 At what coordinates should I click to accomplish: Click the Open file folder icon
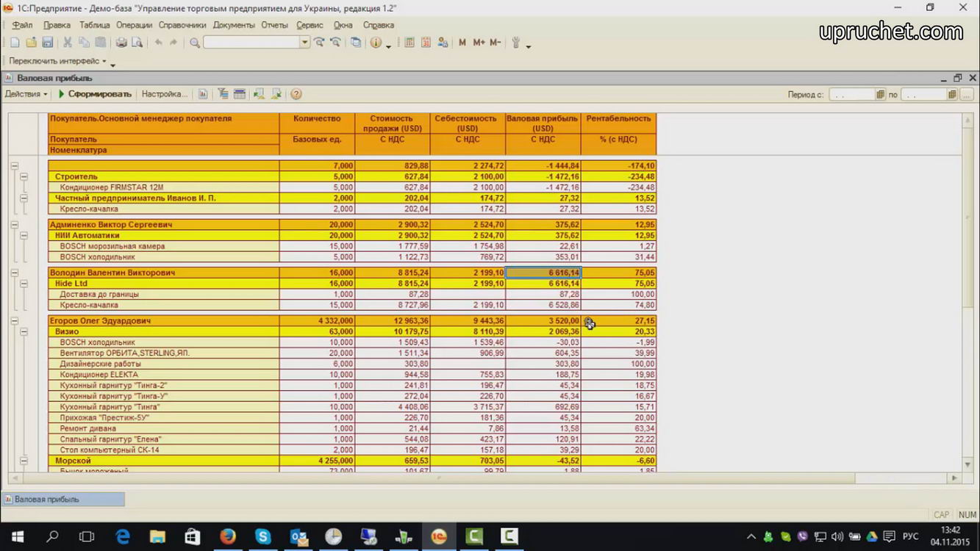pyautogui.click(x=32, y=43)
